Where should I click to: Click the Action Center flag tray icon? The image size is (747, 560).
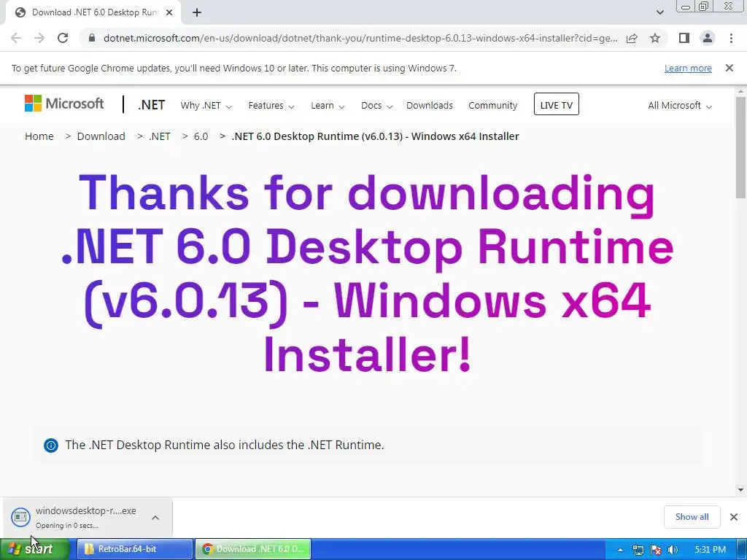(656, 550)
